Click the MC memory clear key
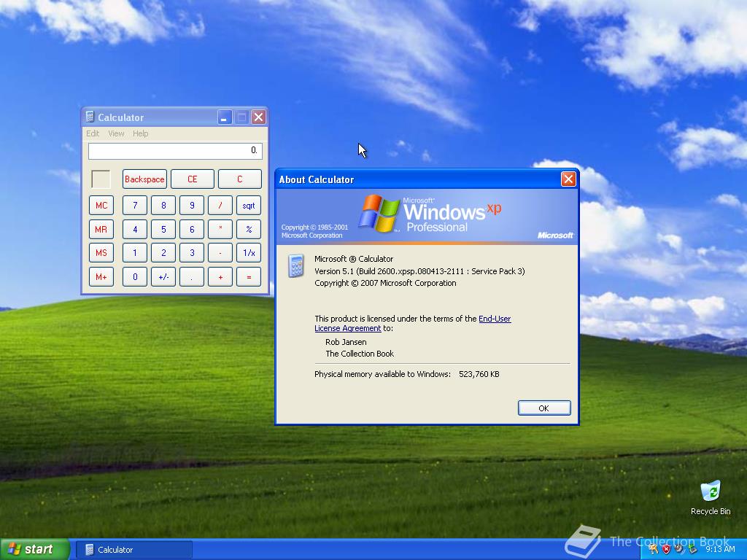Screen dimensions: 747x560 (x=101, y=205)
